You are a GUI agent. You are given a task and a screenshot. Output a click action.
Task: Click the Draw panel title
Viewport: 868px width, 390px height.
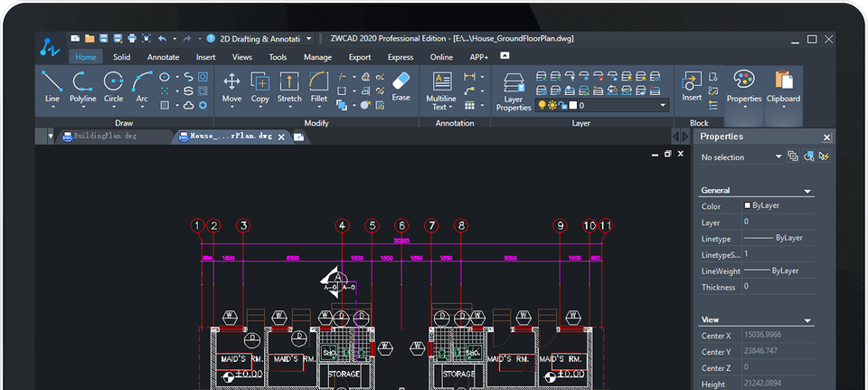(x=124, y=123)
